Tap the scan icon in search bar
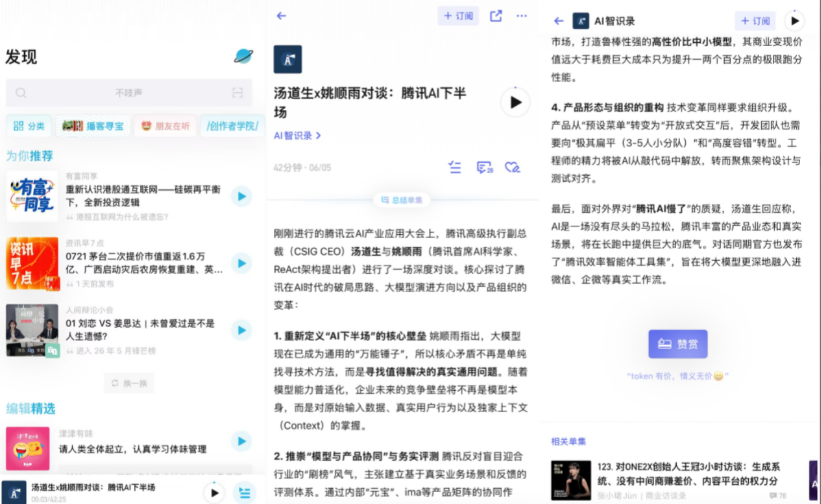 click(x=237, y=93)
